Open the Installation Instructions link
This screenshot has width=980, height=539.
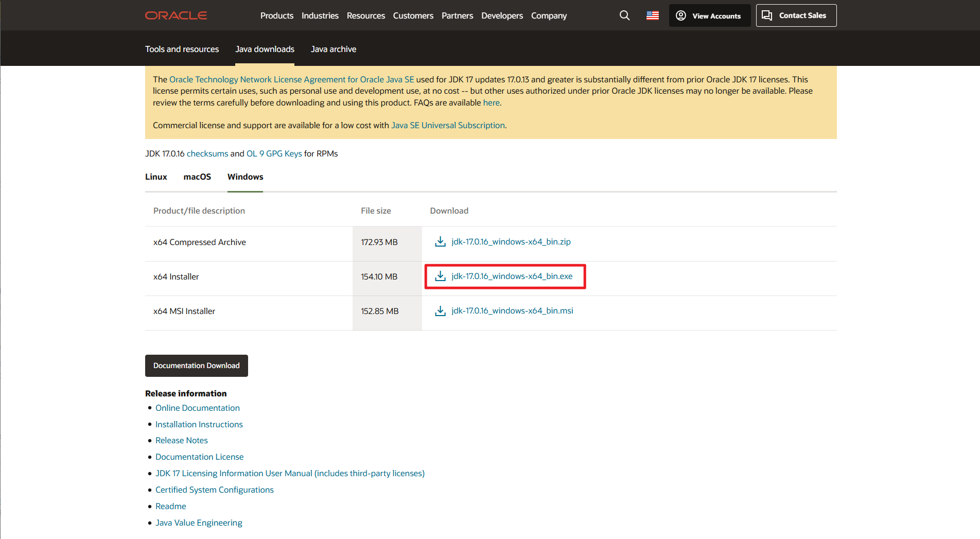coord(199,424)
